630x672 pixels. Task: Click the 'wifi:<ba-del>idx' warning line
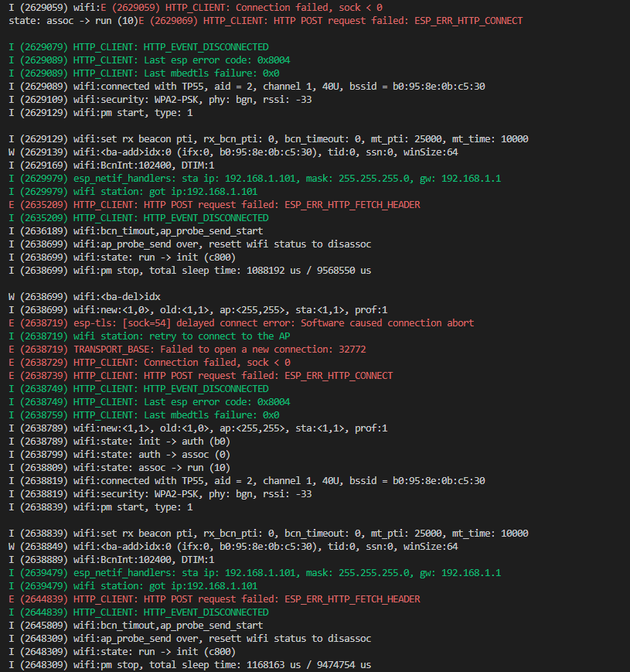(84, 297)
